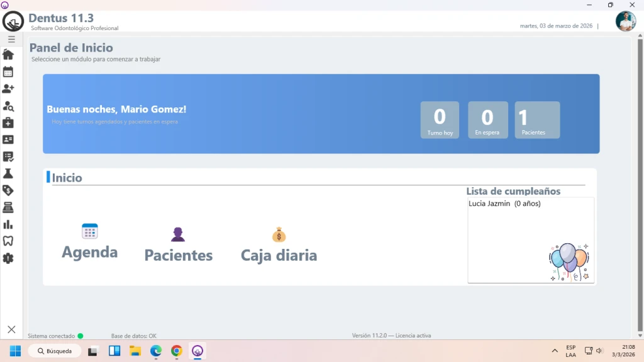Click the balloons birthday image
644x362 pixels.
569,262
